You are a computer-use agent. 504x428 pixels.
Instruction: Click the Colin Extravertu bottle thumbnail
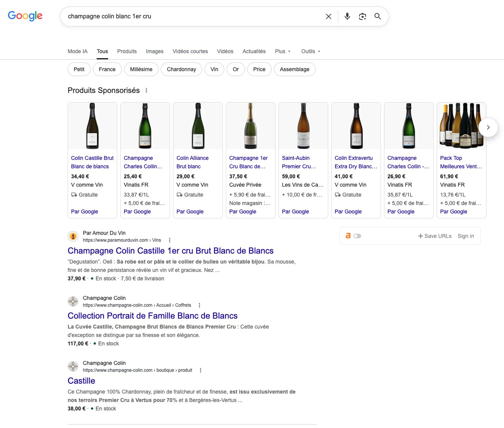tap(356, 126)
